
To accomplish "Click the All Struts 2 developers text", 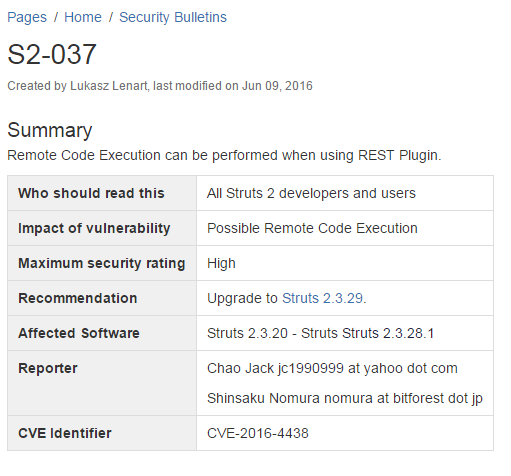I will click(311, 193).
